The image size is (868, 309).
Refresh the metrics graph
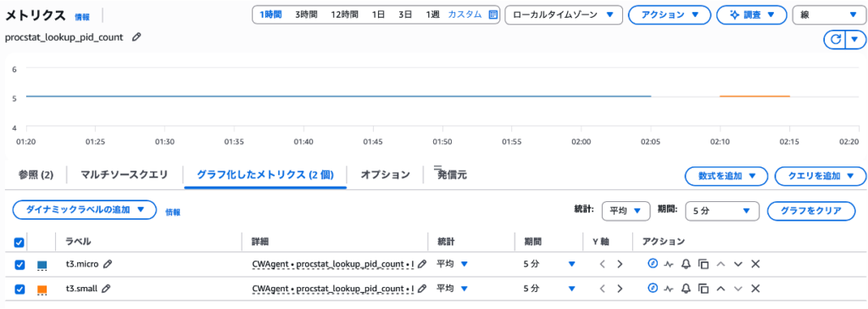pyautogui.click(x=836, y=39)
